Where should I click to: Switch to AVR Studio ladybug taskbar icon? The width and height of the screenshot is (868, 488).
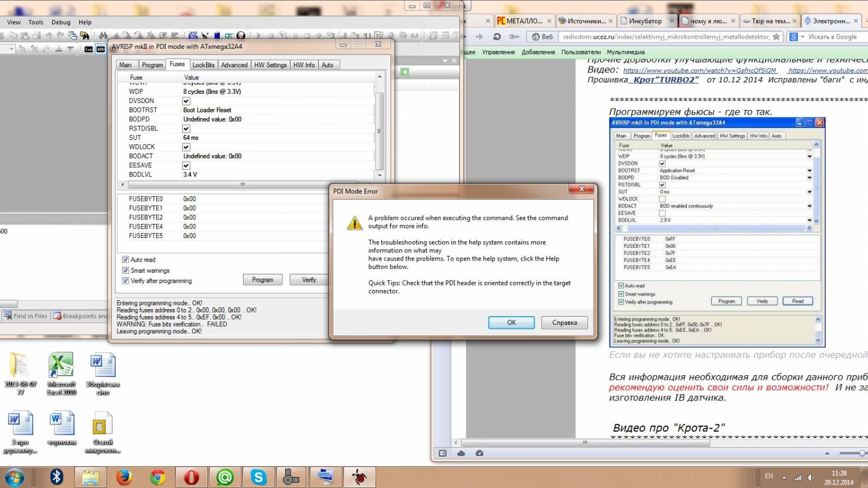[x=359, y=477]
